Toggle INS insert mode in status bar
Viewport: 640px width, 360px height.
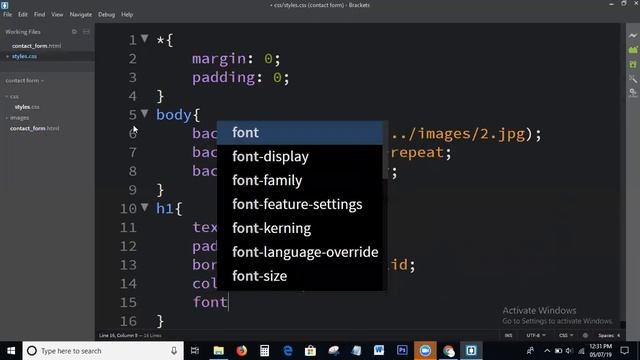pyautogui.click(x=508, y=335)
